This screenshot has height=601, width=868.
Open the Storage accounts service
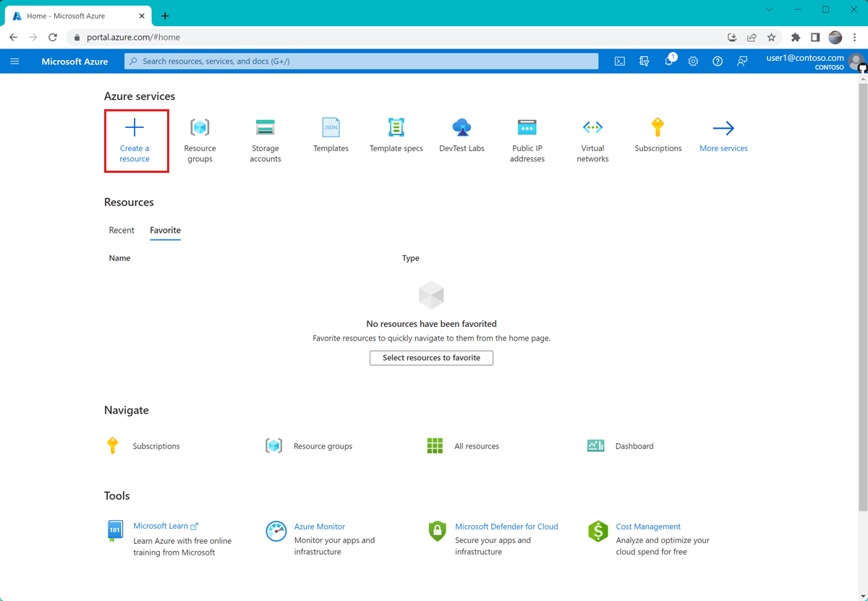point(265,129)
